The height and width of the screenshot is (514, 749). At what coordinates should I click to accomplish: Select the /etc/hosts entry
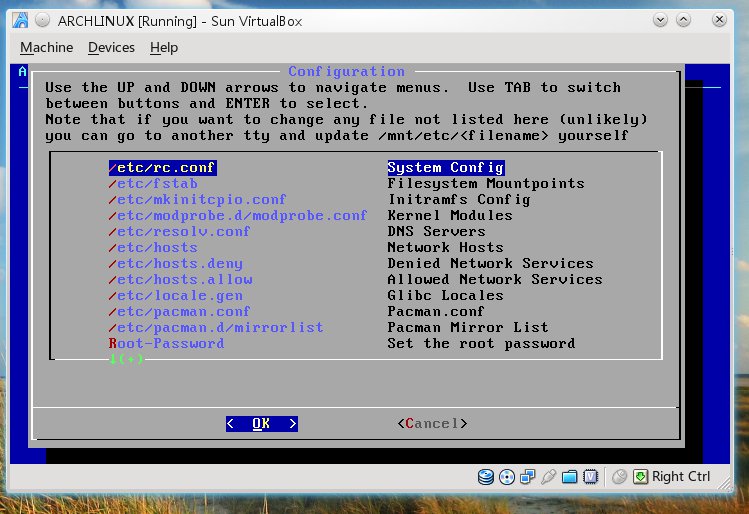153,247
